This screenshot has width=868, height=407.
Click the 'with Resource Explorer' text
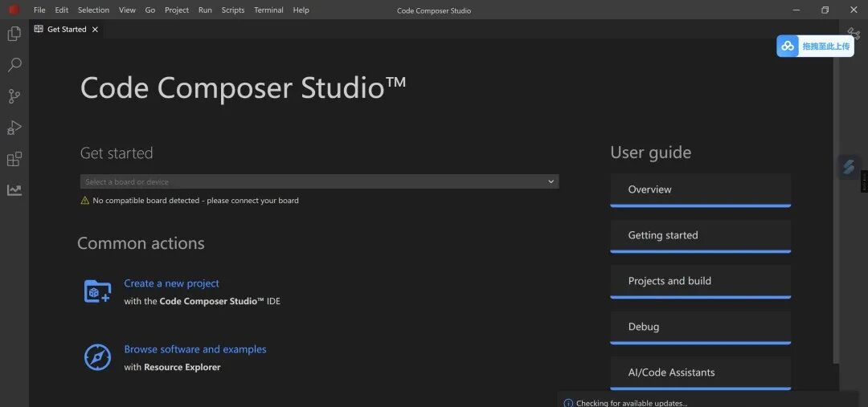point(172,367)
